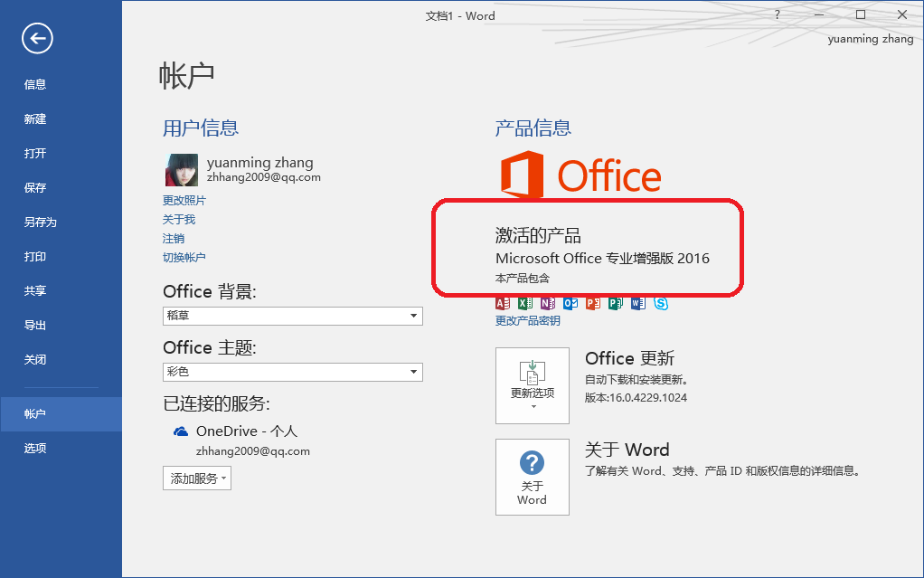Open the 添加服务 dropdown button
The width and height of the screenshot is (924, 578).
click(197, 479)
